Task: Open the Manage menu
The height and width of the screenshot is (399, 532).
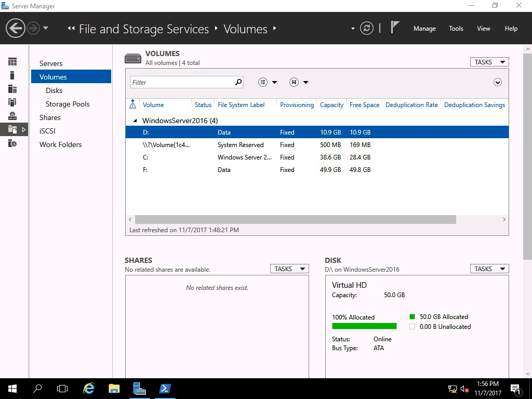Action: 424,29
